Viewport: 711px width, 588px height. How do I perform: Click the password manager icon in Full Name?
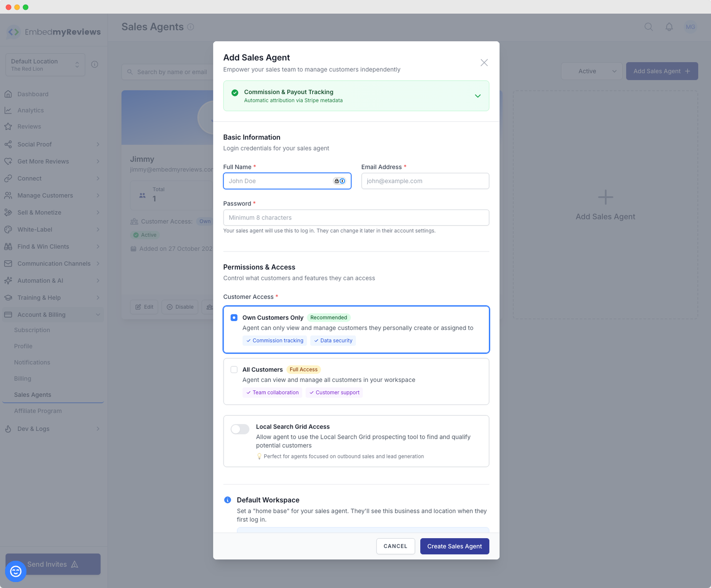(340, 181)
